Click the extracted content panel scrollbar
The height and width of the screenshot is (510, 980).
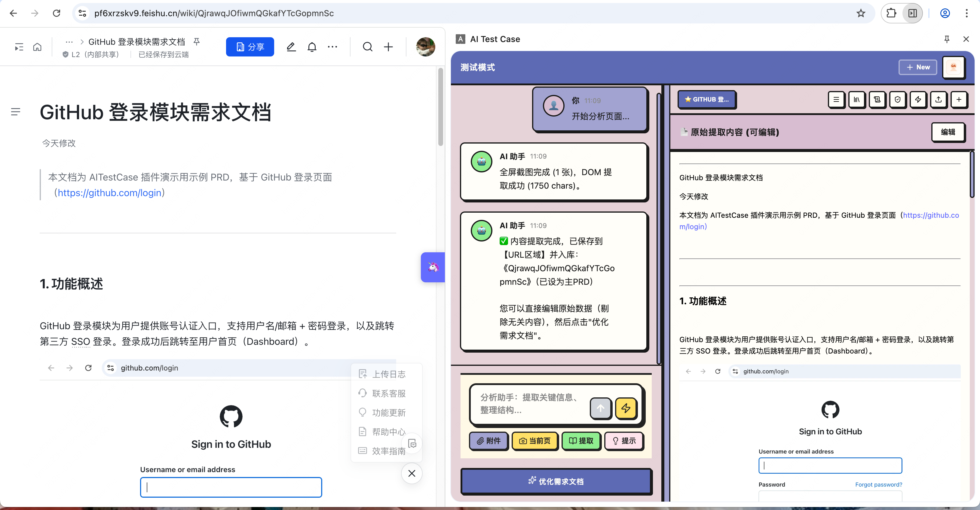[x=972, y=174]
